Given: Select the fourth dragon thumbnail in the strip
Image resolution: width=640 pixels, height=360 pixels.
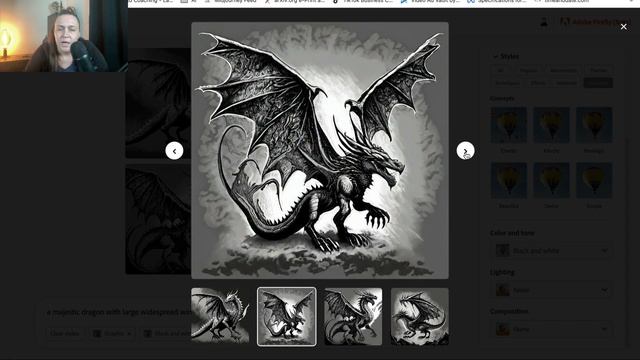Looking at the screenshot, I should tap(420, 316).
